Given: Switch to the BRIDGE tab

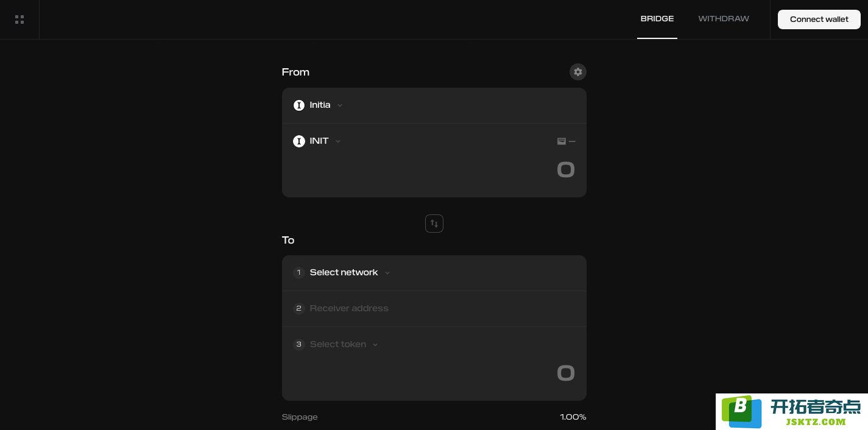Looking at the screenshot, I should pos(657,19).
